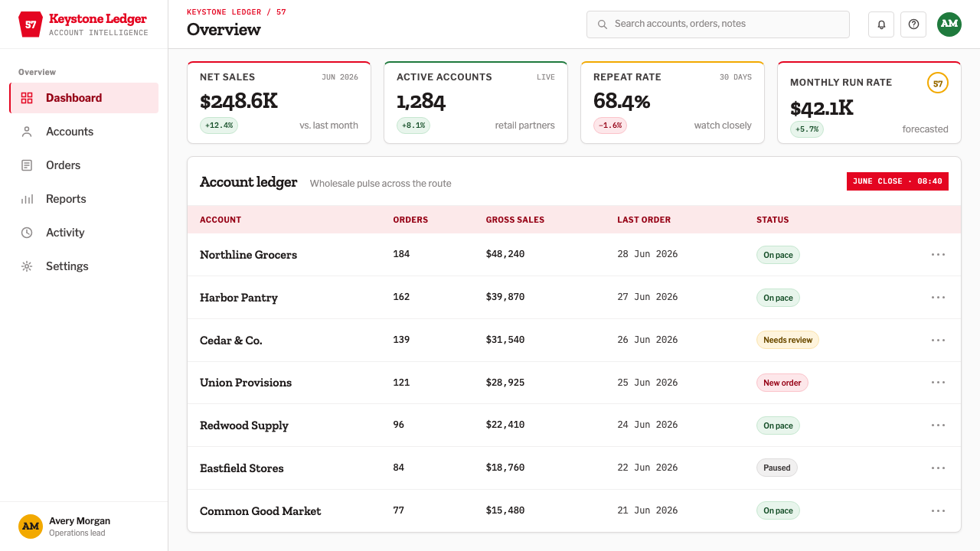Screen dimensions: 980x551
Task: Open row actions for Redwood Supply
Action: [938, 425]
